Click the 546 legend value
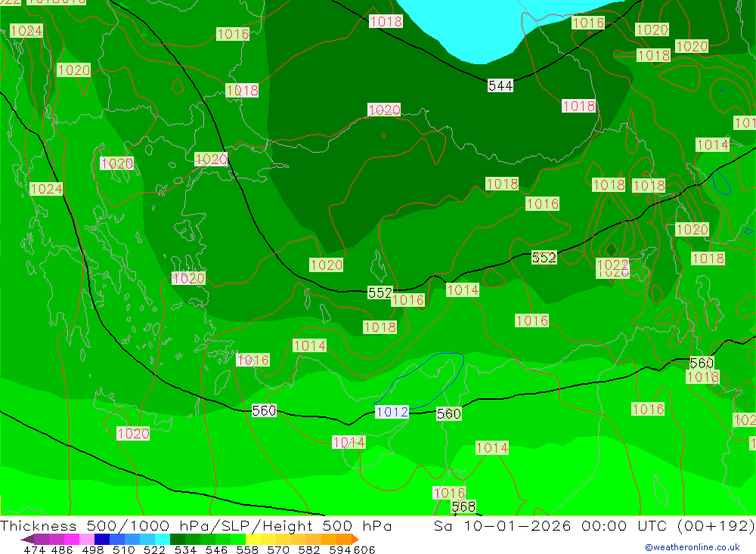The height and width of the screenshot is (554, 756). coord(216,549)
